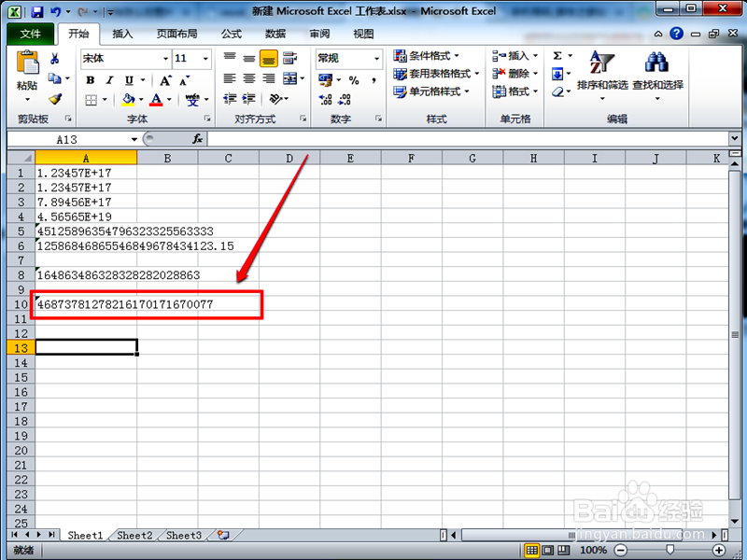Click the Fill down icon

557,74
